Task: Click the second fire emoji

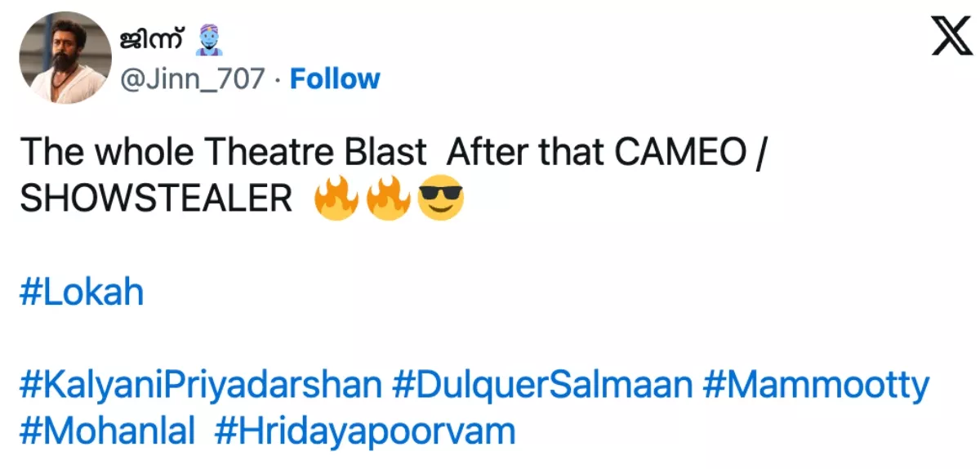Action: (x=388, y=200)
